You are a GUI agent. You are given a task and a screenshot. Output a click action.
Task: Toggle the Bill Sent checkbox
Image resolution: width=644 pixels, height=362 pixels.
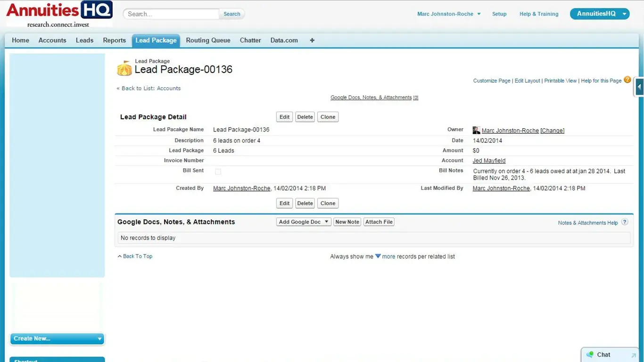click(218, 172)
